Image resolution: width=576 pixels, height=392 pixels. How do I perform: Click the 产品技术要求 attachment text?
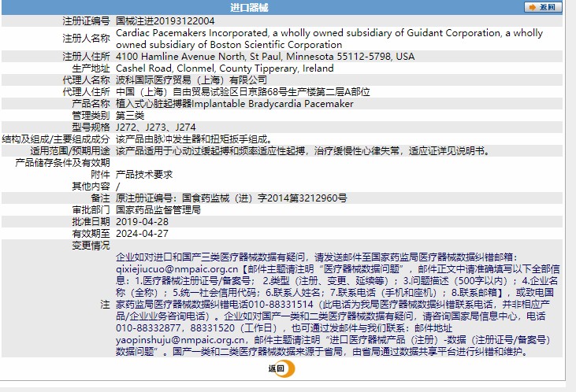[143, 174]
